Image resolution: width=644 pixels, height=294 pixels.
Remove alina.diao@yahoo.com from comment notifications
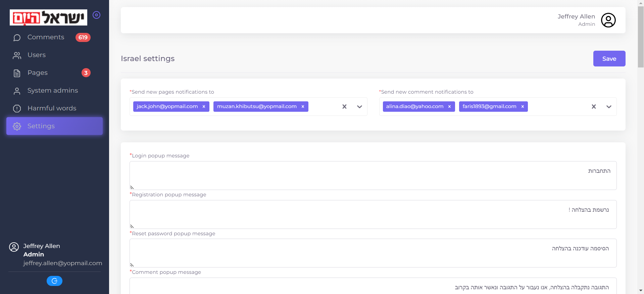449,107
